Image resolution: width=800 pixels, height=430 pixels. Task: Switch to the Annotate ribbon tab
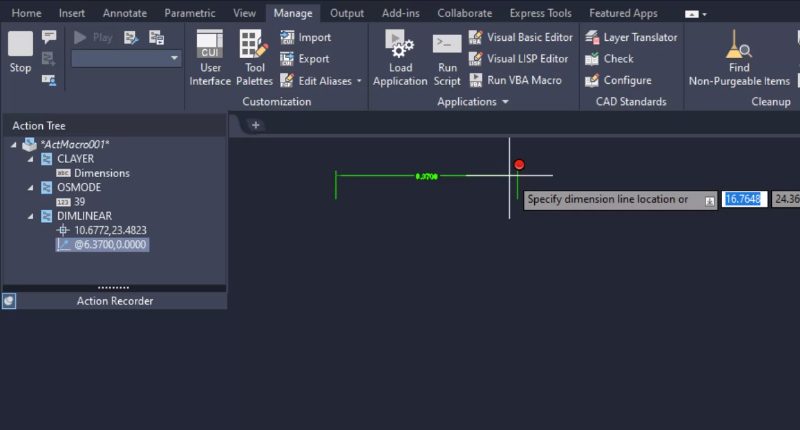(x=124, y=13)
